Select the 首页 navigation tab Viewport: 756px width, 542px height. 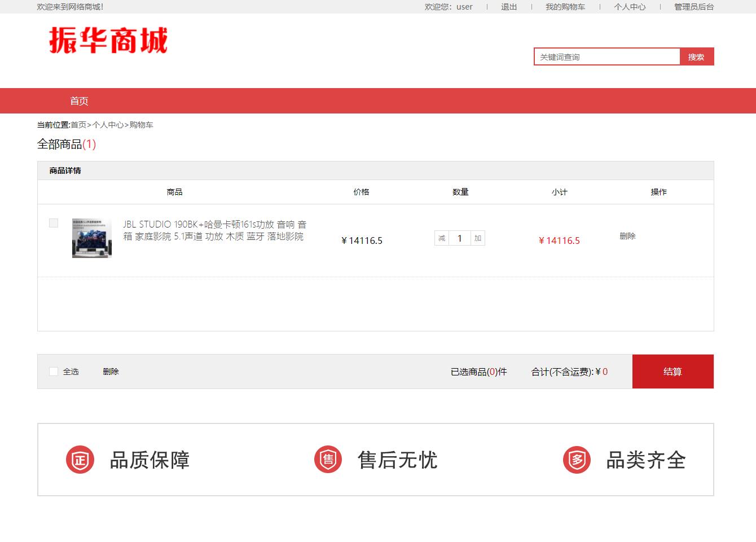79,100
